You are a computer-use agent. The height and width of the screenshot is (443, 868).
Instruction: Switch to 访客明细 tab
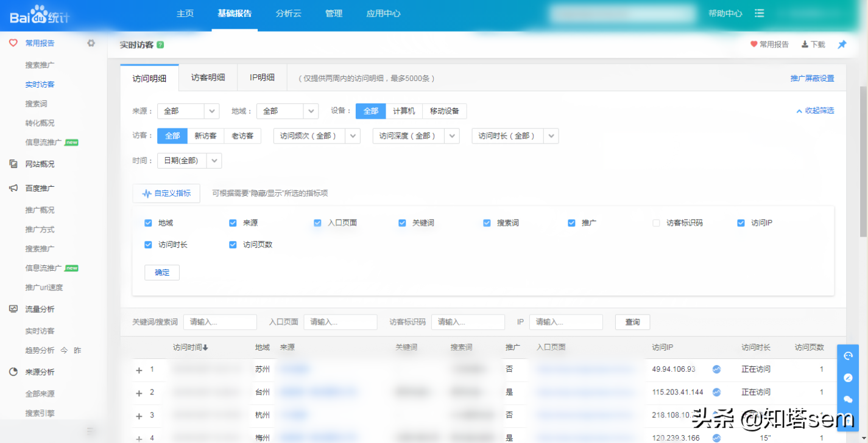coord(208,78)
